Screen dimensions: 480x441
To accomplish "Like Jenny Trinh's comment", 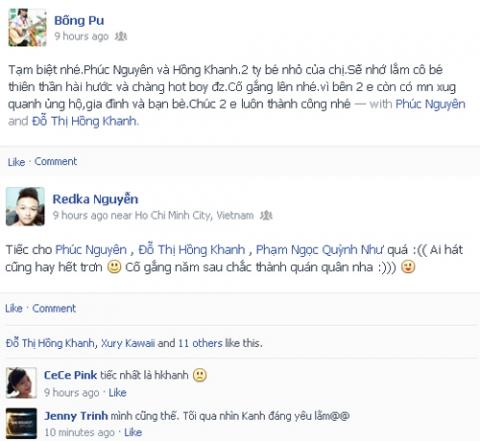I will pyautogui.click(x=133, y=432).
